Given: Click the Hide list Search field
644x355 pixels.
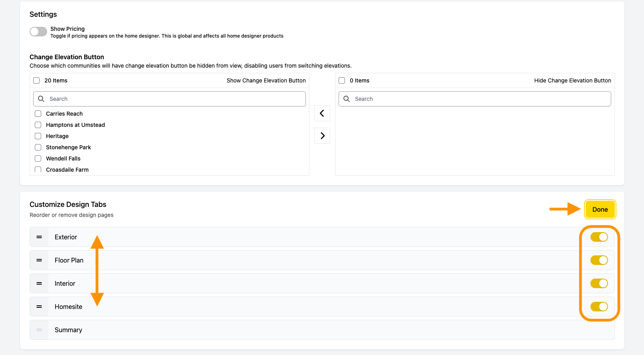Looking at the screenshot, I should pos(475,99).
